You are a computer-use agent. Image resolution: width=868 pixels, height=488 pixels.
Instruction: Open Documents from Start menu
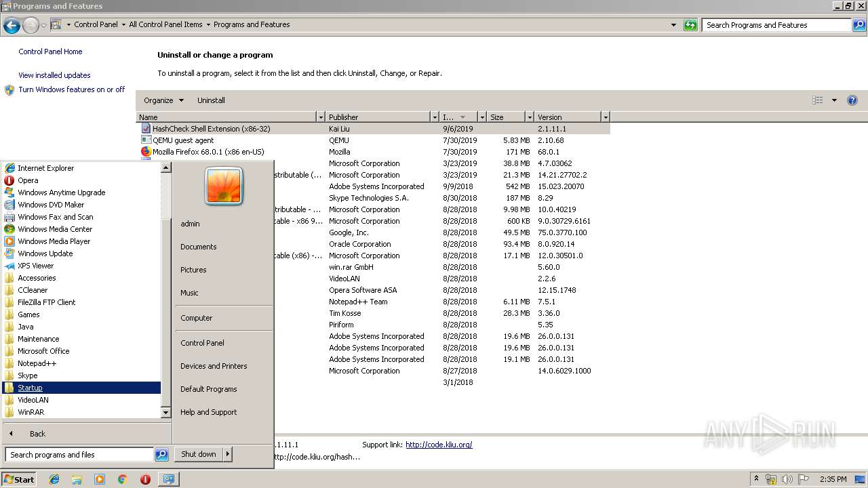(199, 247)
